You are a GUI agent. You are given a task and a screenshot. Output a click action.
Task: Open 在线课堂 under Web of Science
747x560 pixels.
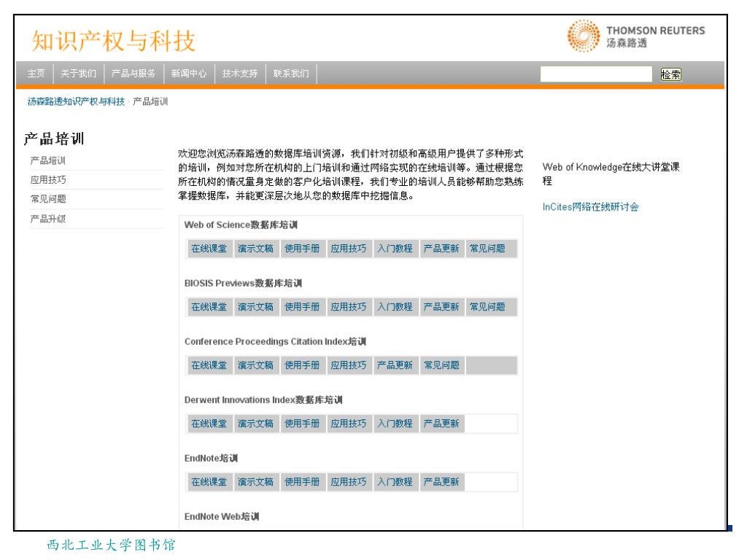pos(209,249)
